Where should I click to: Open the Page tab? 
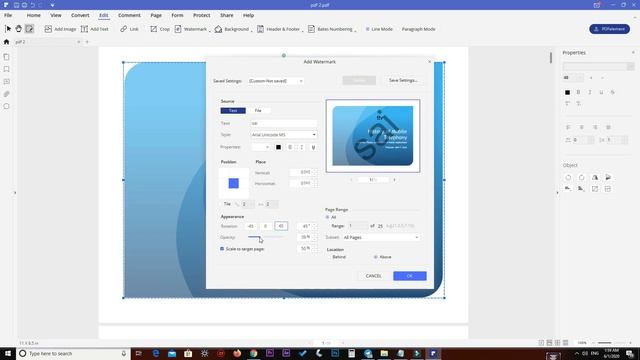pyautogui.click(x=156, y=15)
